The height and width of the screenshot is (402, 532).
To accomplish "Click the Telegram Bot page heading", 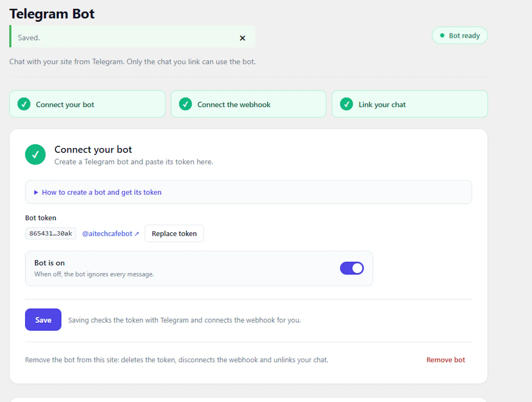I will click(x=52, y=14).
